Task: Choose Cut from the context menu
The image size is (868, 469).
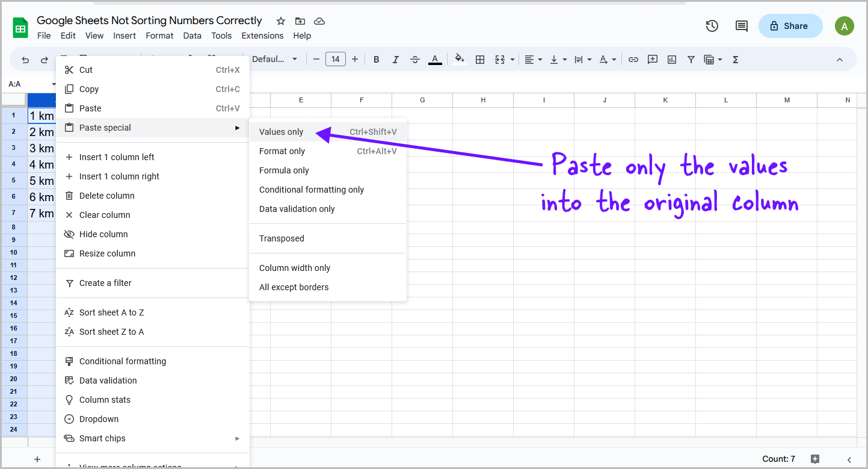Action: click(x=152, y=70)
